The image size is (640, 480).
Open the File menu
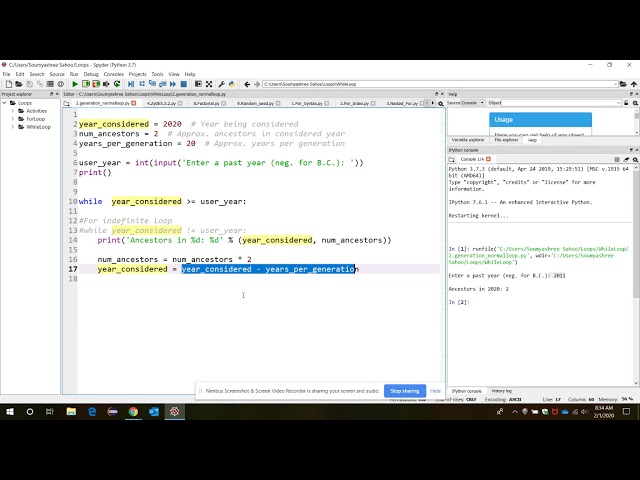click(6, 74)
